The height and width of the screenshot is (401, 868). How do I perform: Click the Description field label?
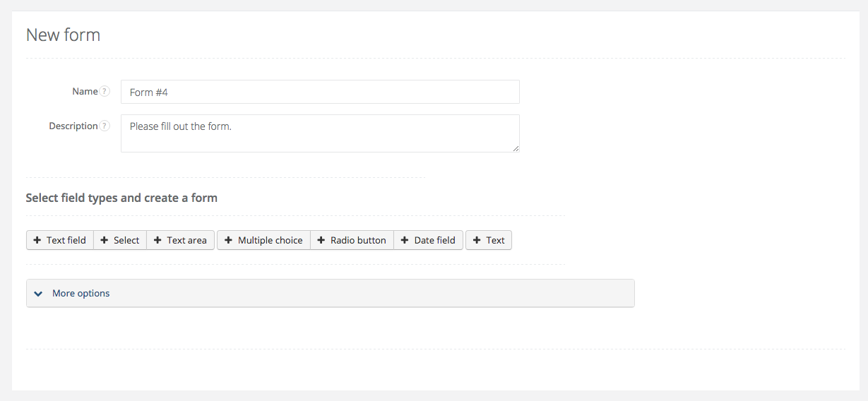[73, 126]
